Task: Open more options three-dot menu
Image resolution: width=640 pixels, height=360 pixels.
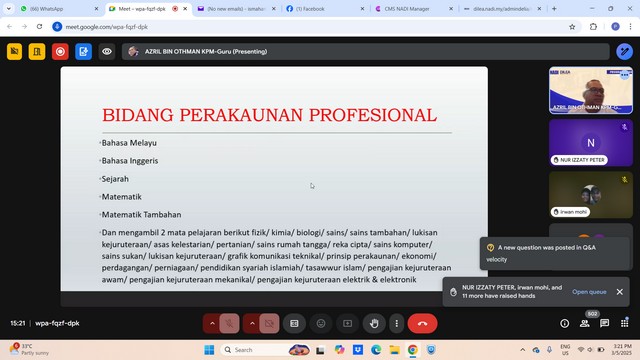Action: pos(396,324)
